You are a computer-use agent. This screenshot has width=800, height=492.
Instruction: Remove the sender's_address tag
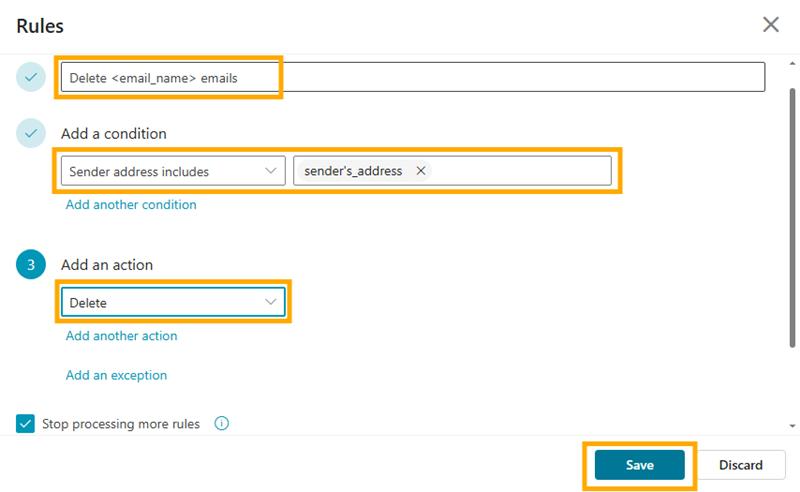point(421,170)
